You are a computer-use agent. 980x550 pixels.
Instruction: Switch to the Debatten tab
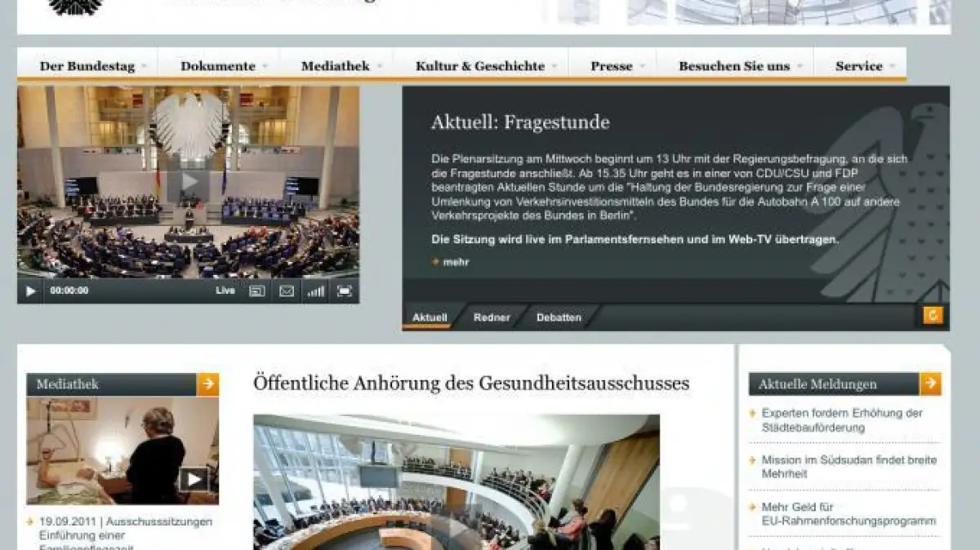558,317
